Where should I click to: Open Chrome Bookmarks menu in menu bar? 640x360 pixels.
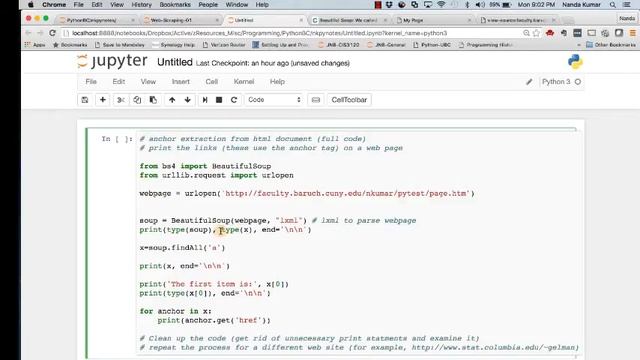175,4
